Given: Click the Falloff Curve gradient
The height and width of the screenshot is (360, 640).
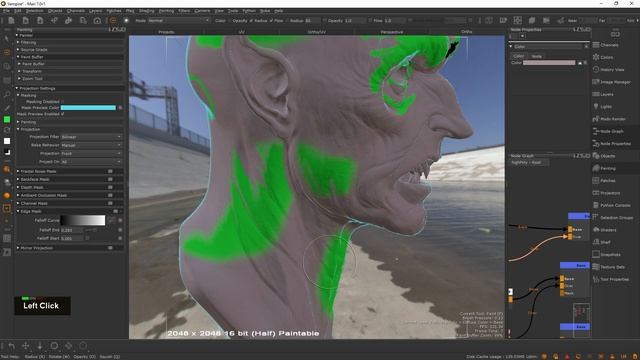Looking at the screenshot, I should (83, 220).
